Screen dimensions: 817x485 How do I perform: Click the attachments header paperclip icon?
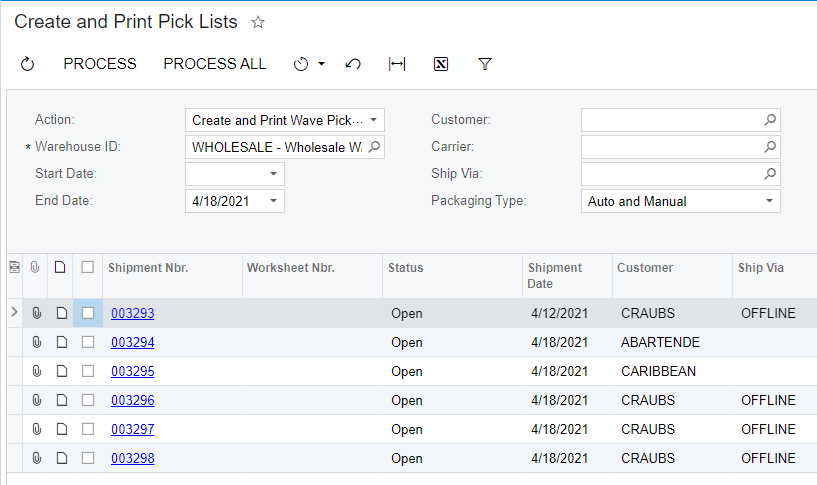(x=35, y=267)
